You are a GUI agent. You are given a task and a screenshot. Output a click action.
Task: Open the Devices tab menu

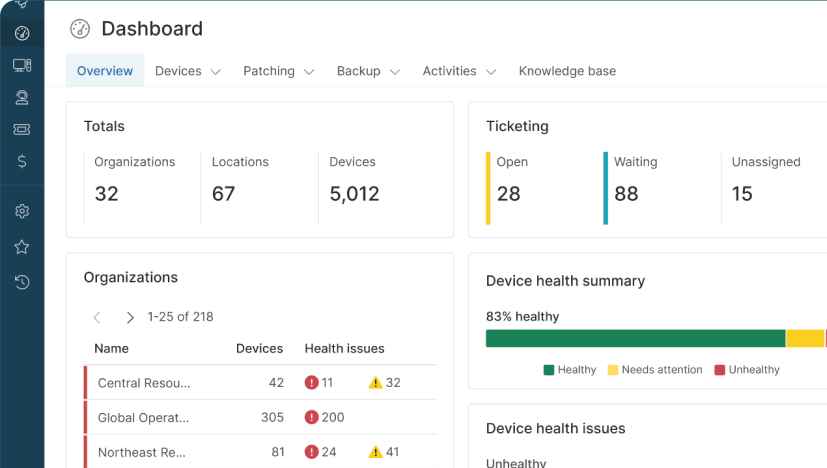[188, 71]
